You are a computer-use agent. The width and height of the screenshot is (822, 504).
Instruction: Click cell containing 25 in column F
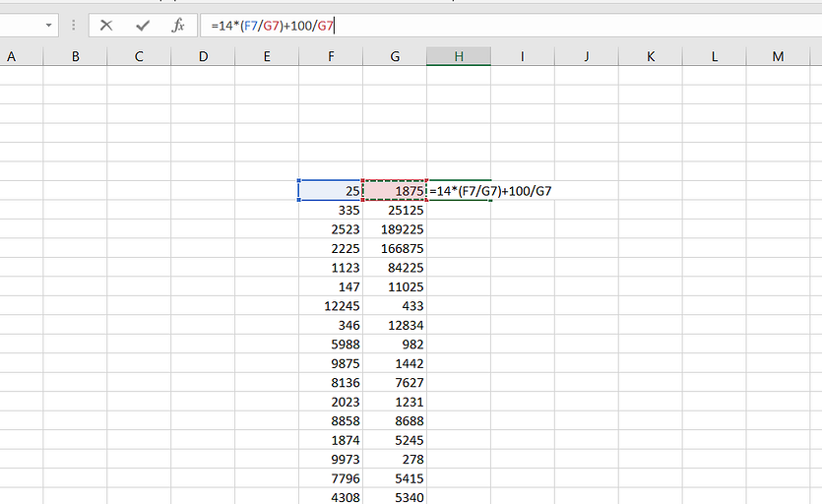click(331, 190)
